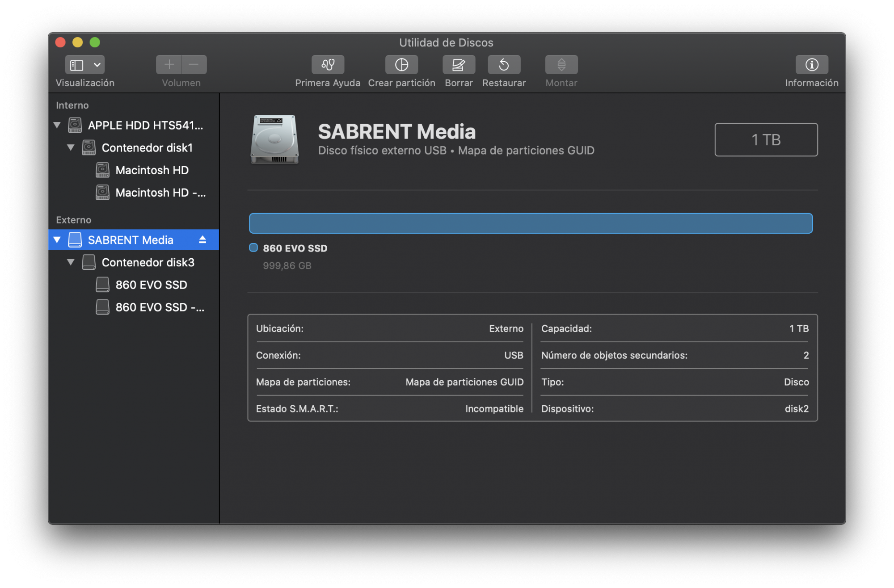Click the Borrar erase icon

[458, 65]
